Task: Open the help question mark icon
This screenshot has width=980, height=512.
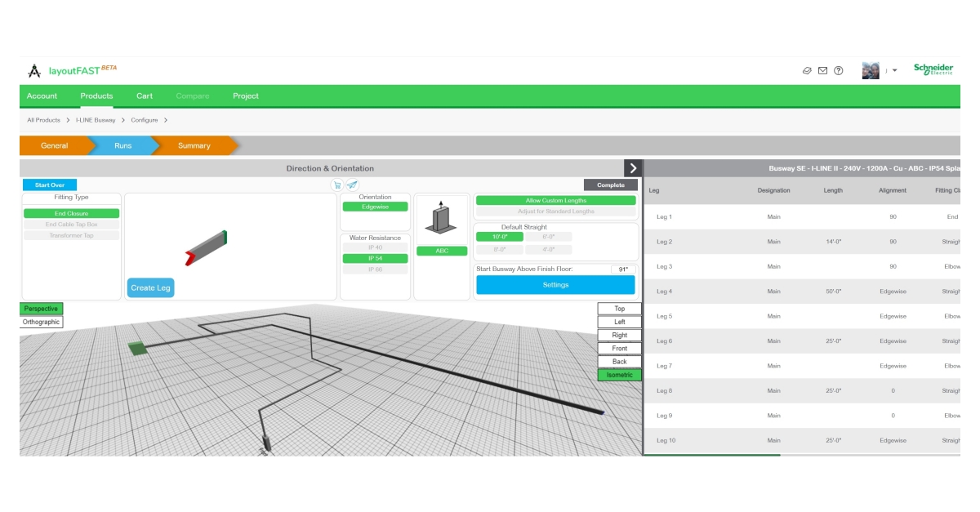Action: (x=838, y=71)
